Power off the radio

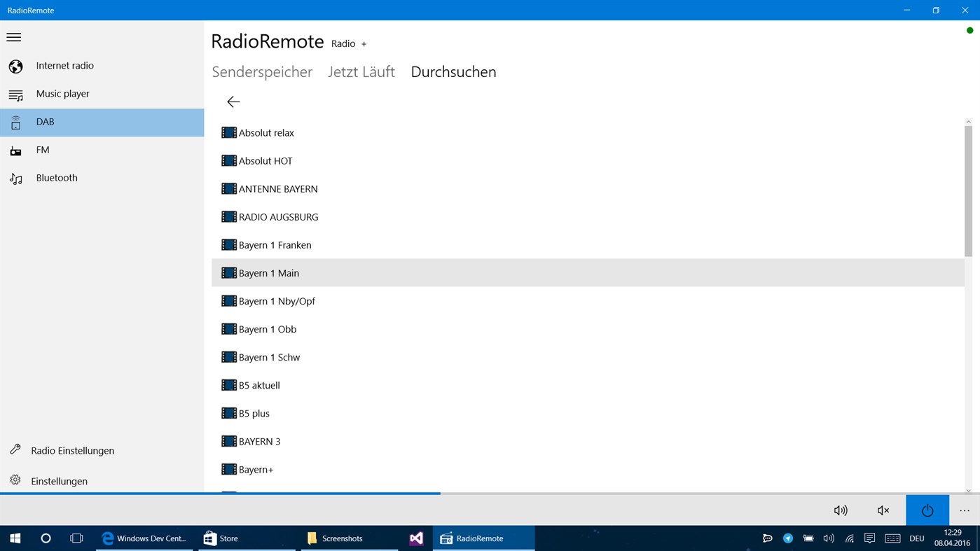(x=927, y=510)
